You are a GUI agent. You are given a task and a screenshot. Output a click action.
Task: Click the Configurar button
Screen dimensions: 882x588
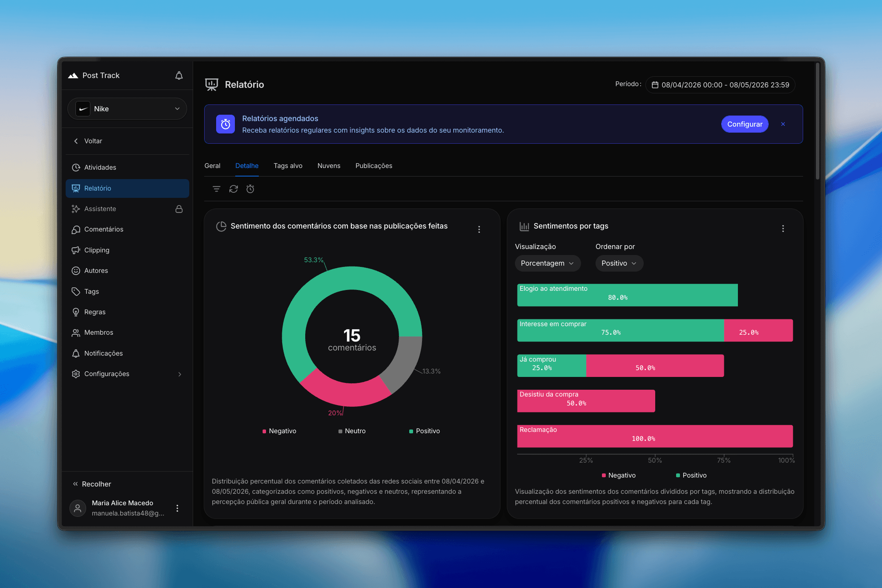coord(745,124)
